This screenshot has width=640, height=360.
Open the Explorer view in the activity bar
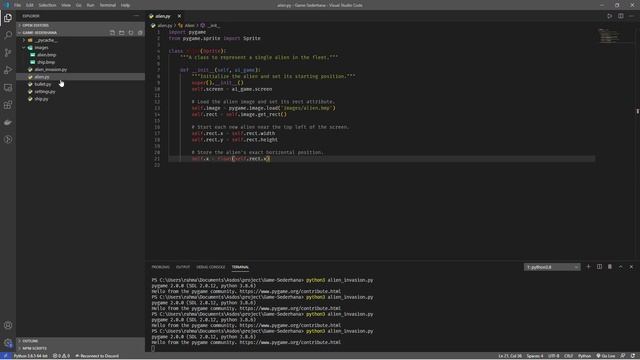pyautogui.click(x=8, y=18)
